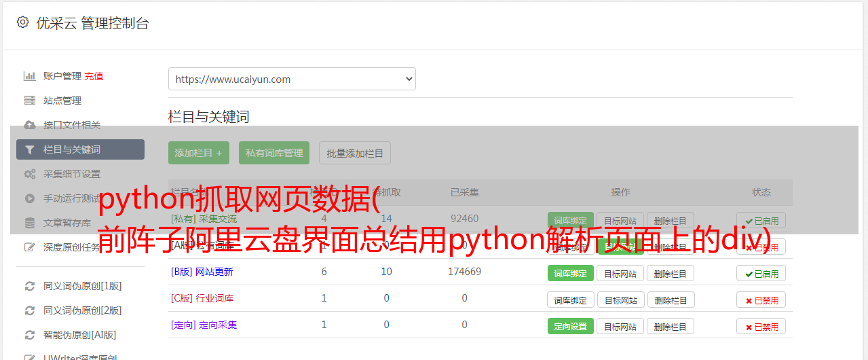
Task: Click the play icon for 手动运行测试
Action: click(x=29, y=198)
